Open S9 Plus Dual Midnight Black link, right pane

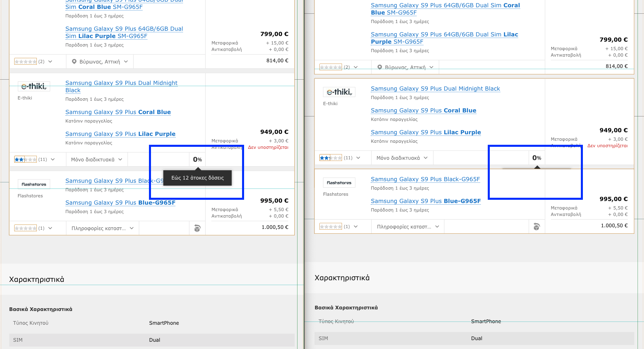436,89
